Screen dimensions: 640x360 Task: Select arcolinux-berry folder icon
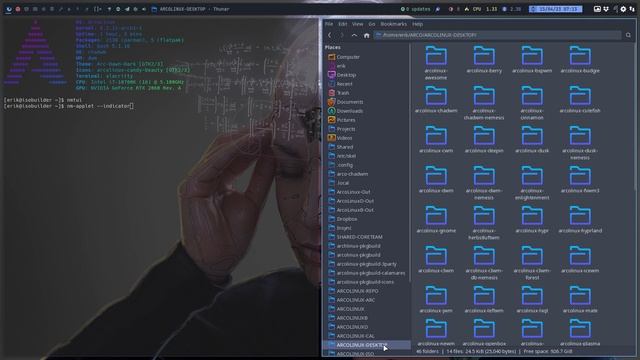point(484,56)
